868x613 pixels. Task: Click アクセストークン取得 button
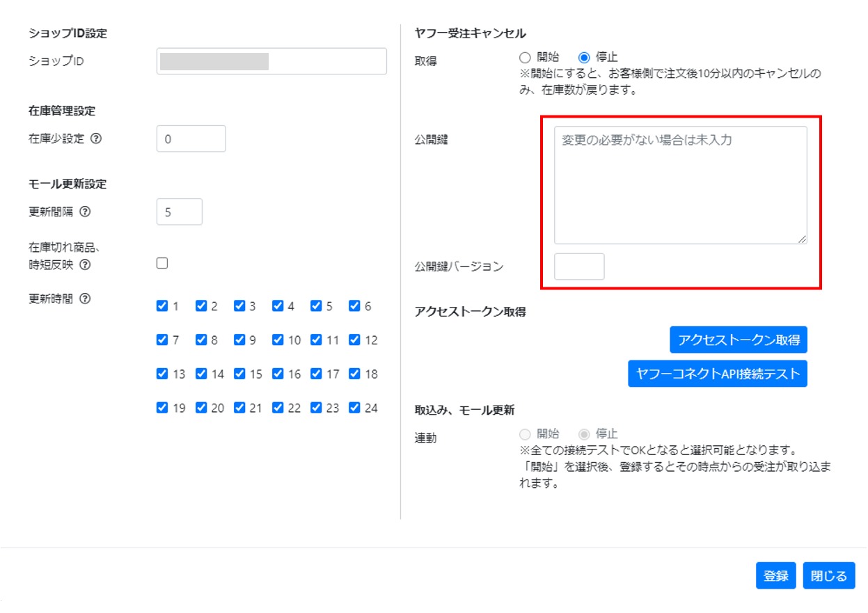click(739, 340)
